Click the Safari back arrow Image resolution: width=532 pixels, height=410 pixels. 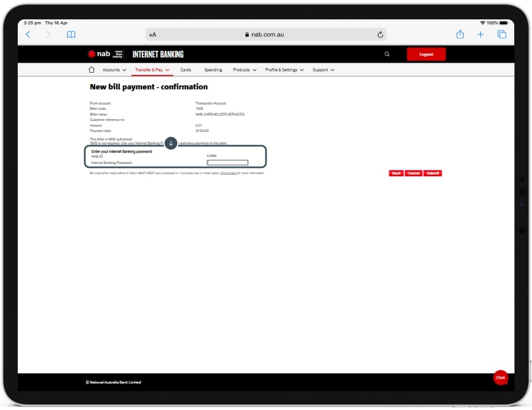[28, 34]
